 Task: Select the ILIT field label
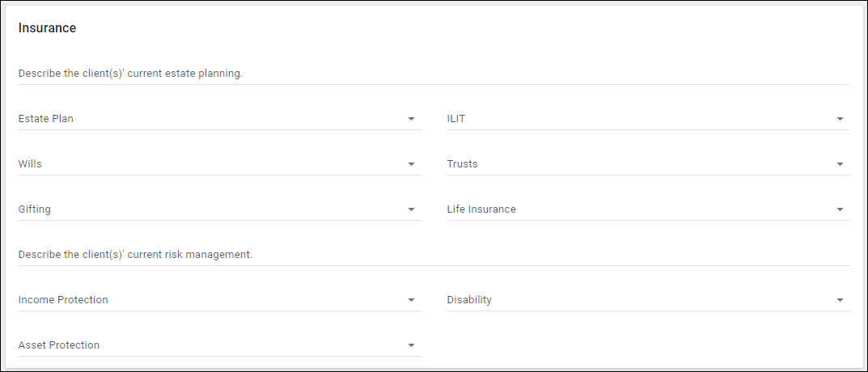click(x=456, y=119)
